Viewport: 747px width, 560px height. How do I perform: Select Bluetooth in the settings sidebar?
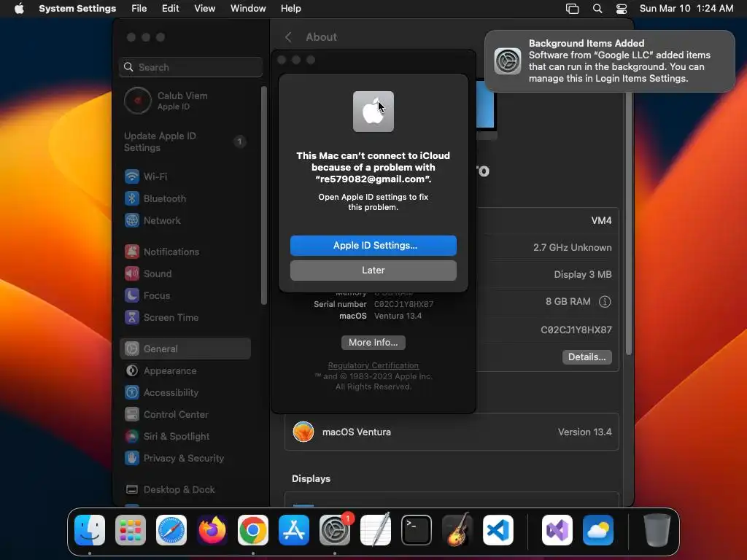click(185, 198)
